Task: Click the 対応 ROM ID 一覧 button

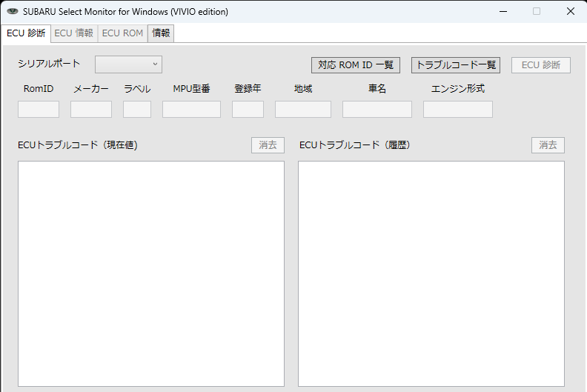Action: click(356, 65)
